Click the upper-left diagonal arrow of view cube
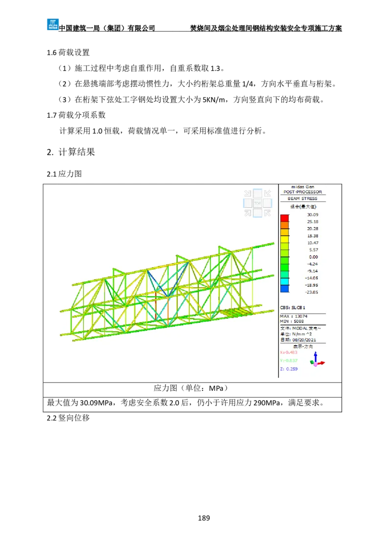392x555 pixels. (247, 193)
